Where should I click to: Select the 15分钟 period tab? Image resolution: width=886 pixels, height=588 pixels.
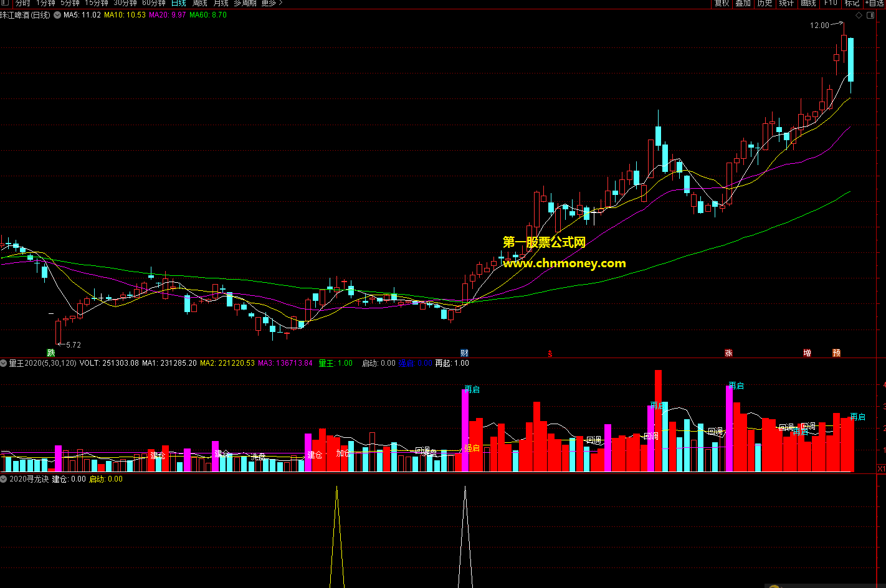click(96, 3)
